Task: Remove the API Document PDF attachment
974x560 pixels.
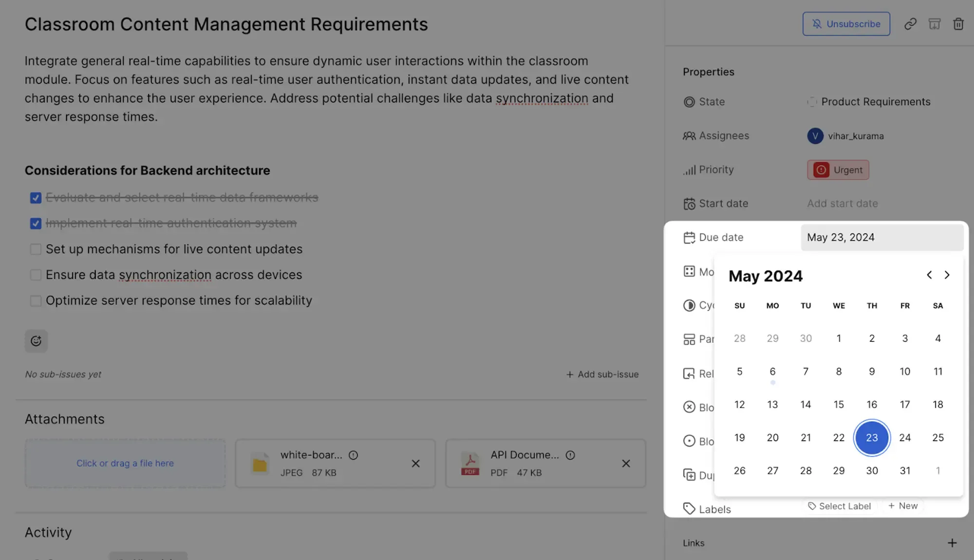Action: tap(626, 464)
